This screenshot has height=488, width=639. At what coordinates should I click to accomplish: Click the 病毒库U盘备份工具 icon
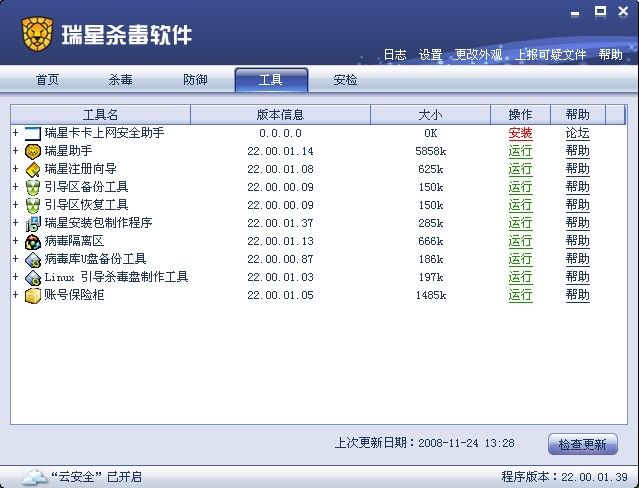pyautogui.click(x=33, y=259)
